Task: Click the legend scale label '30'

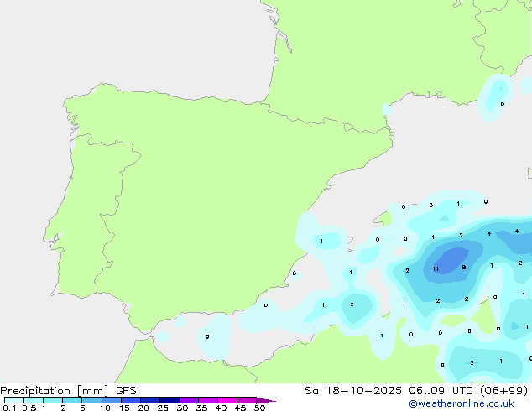Action: [182, 408]
